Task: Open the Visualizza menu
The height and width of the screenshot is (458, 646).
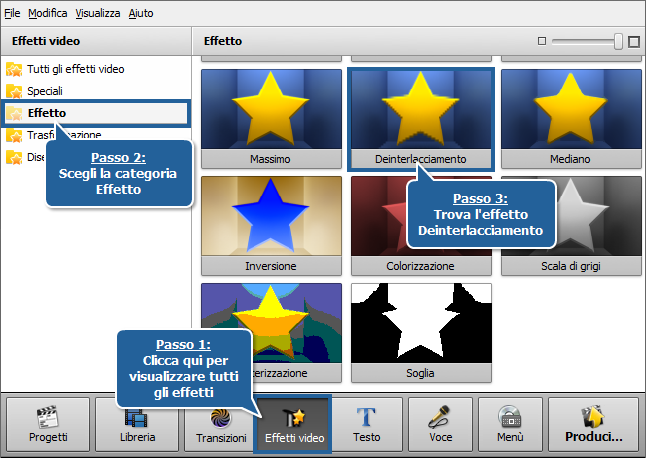Action: click(98, 13)
